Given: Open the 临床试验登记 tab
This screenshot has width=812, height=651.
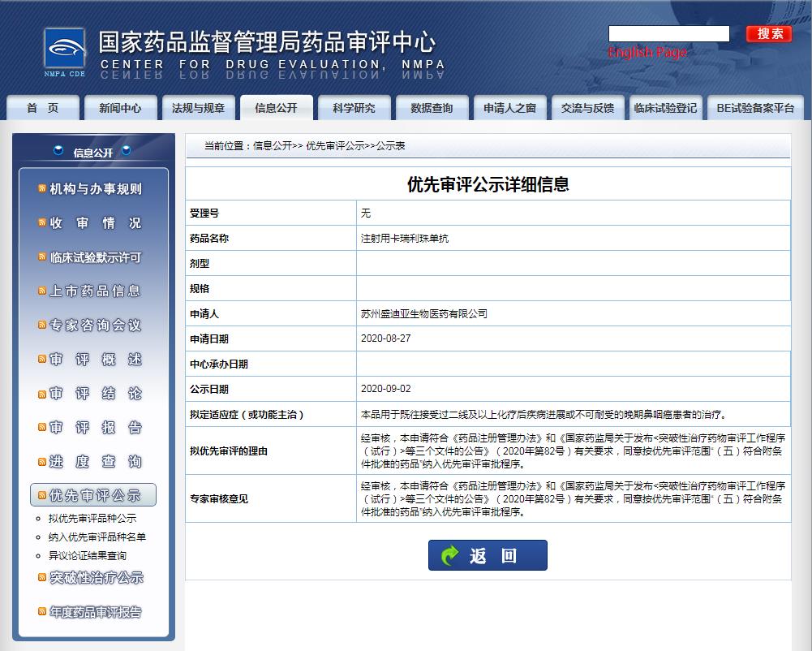Looking at the screenshot, I should click(x=665, y=108).
